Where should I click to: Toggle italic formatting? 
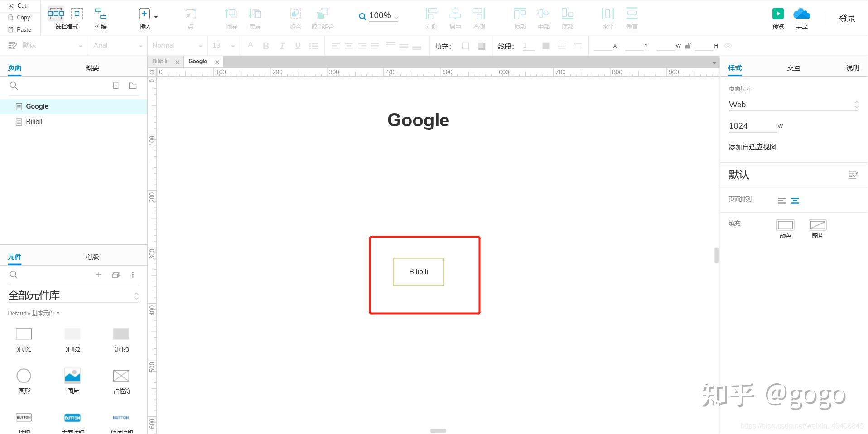point(282,46)
